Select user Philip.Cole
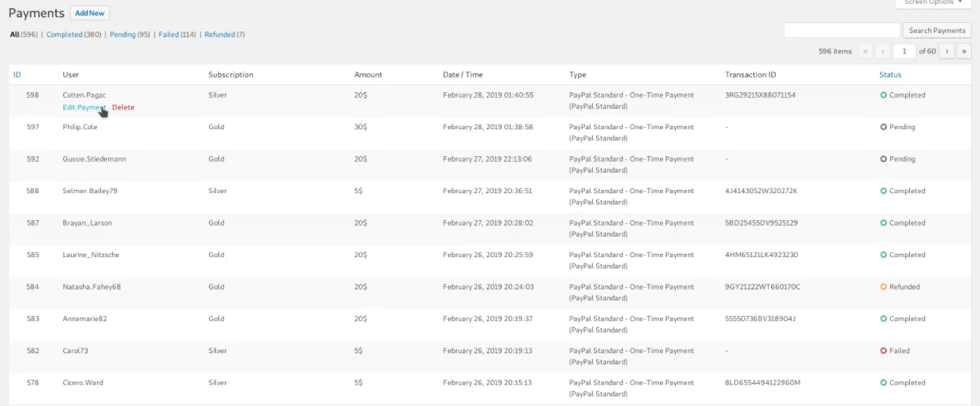The image size is (980, 406). (x=80, y=127)
